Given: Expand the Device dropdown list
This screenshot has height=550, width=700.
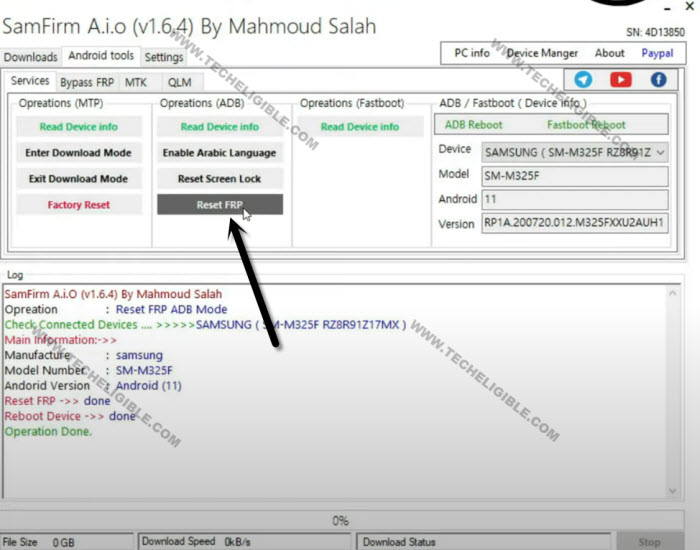Looking at the screenshot, I should pos(661,153).
